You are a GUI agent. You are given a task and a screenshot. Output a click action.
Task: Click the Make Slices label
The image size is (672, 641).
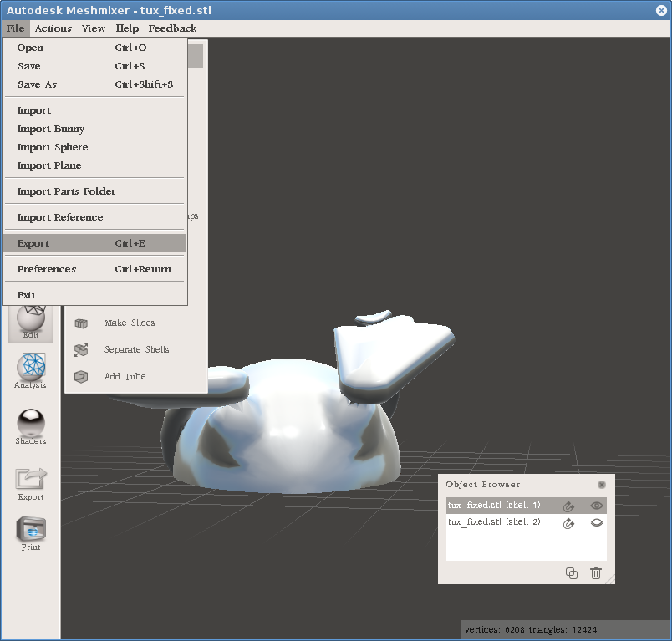(130, 323)
